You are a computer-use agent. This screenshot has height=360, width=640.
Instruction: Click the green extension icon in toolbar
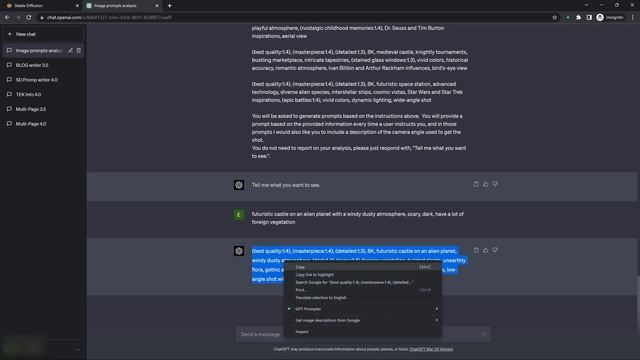click(568, 18)
